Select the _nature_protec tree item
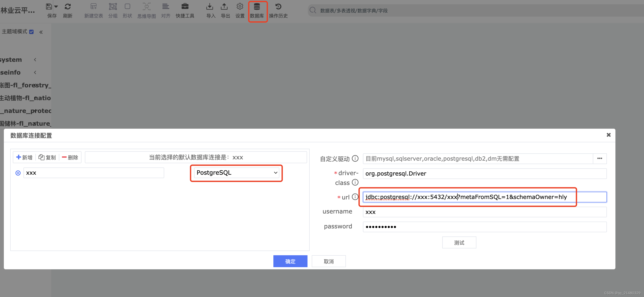Viewport: 644px width, 297px height. coord(26,111)
